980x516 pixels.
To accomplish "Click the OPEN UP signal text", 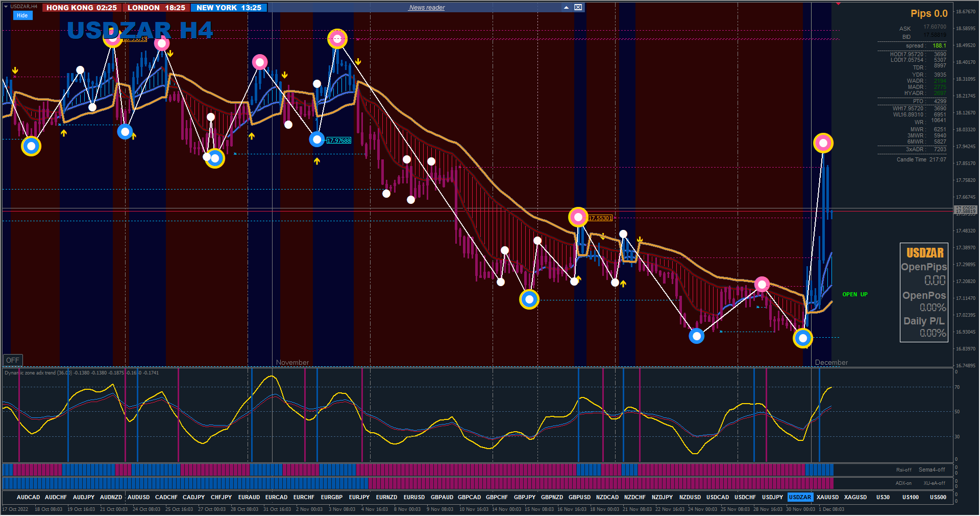I will [855, 294].
